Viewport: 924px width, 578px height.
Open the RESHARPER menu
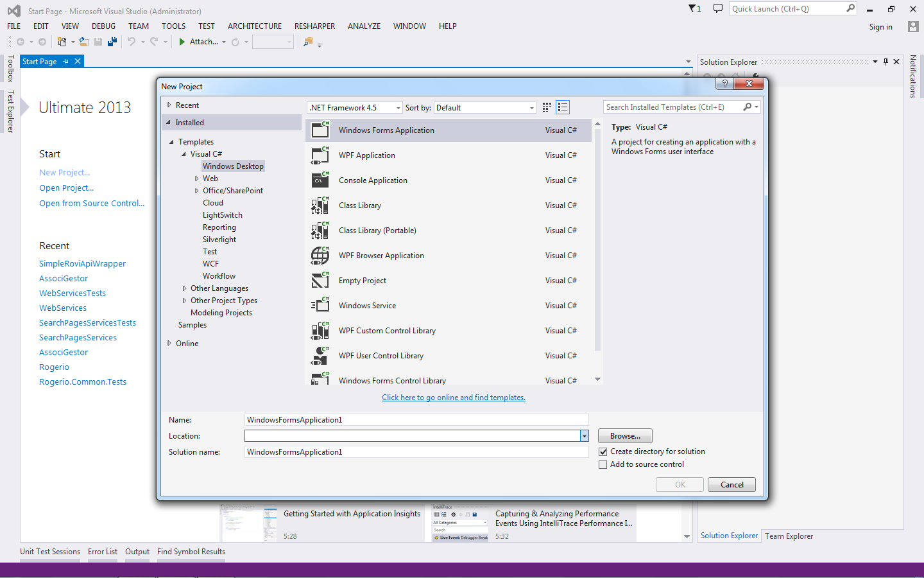point(314,26)
